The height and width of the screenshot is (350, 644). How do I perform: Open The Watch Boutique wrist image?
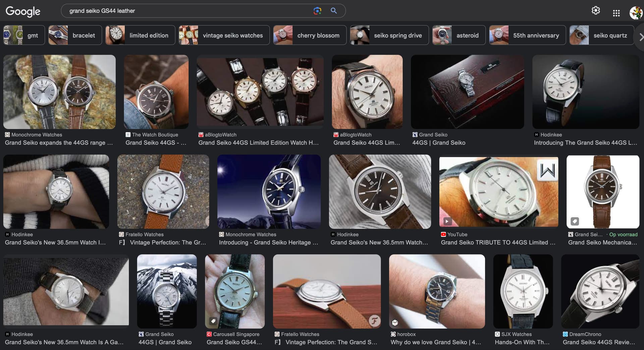156,92
